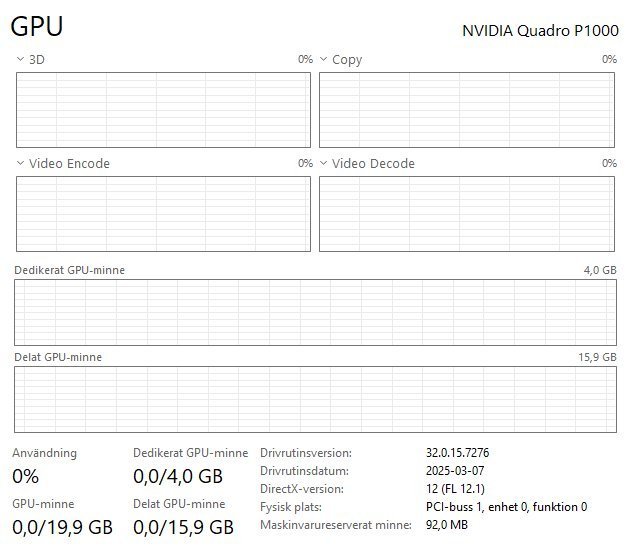Open the 3D engine dropdown
Image resolution: width=636 pixels, height=559 pixels.
(x=21, y=60)
